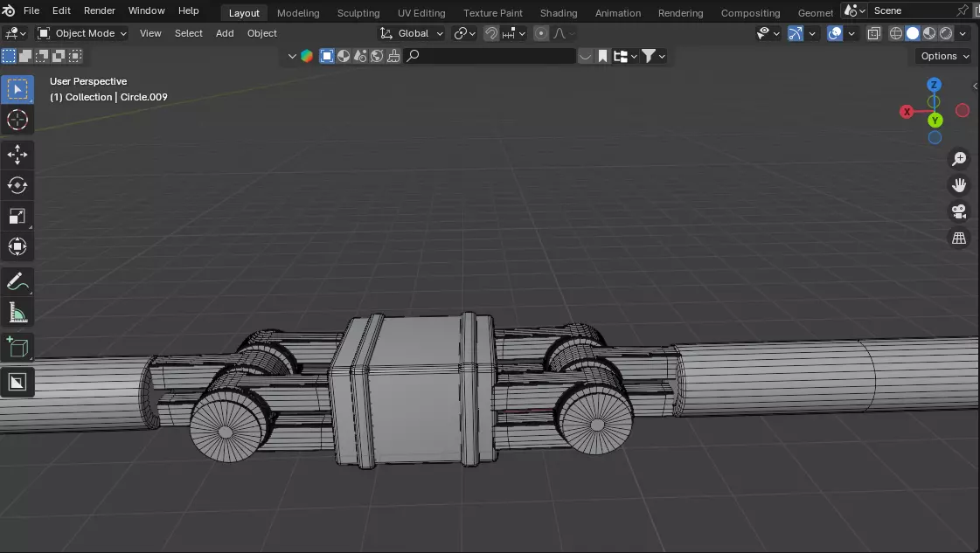
Task: Pin the Scene with the pin icon
Action: 962,10
